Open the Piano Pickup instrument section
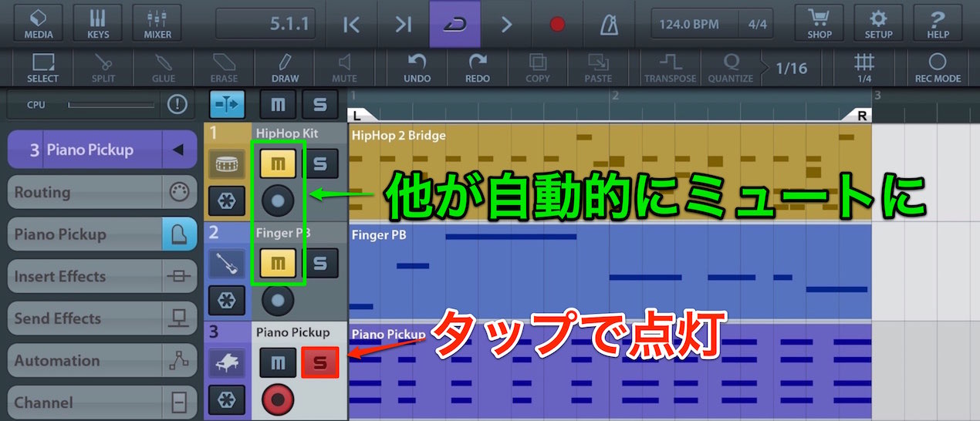The image size is (980, 421). [102, 234]
